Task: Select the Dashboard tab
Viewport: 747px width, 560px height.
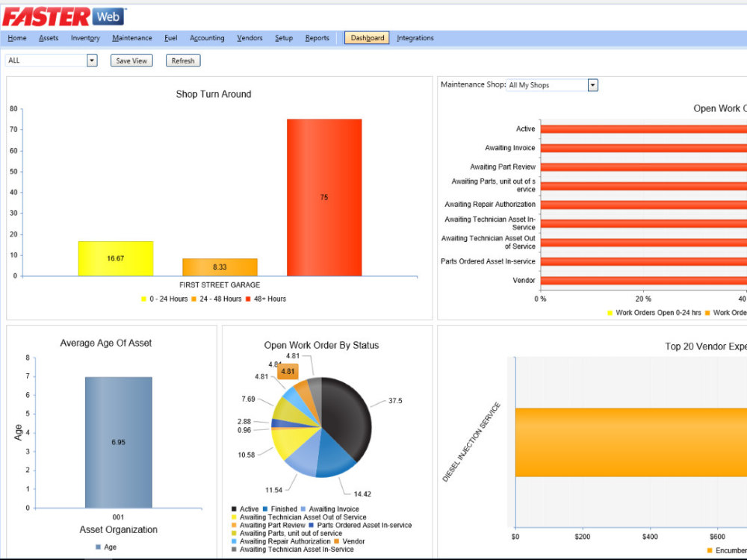Action: [367, 37]
